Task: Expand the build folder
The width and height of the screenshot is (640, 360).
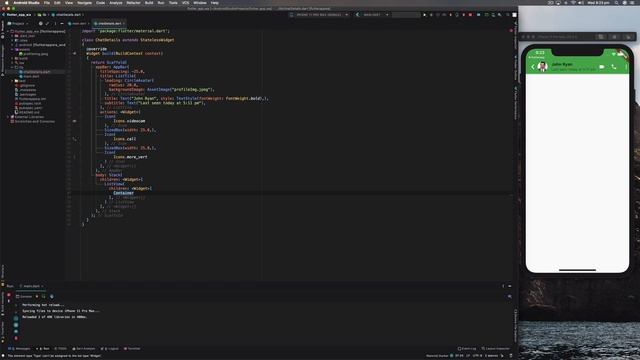Action: (x=12, y=58)
